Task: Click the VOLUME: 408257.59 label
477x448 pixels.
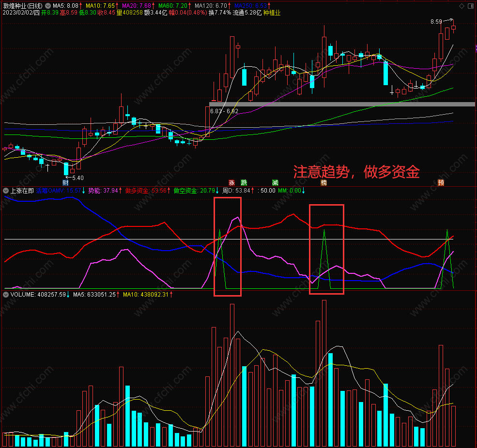Action: point(38,295)
